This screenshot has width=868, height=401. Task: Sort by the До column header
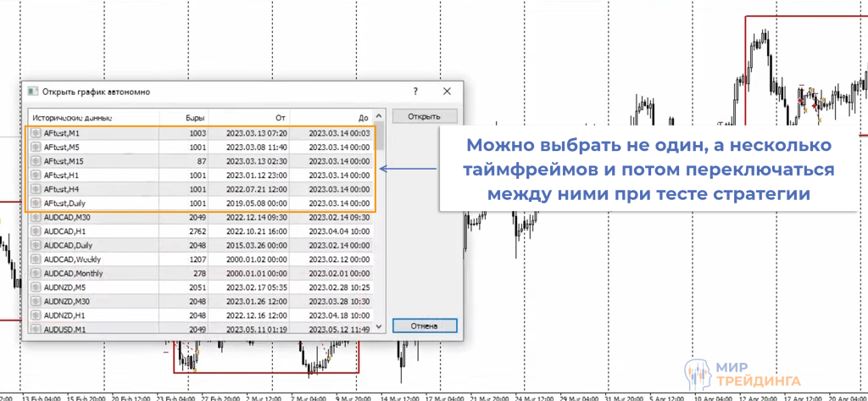[x=331, y=118]
